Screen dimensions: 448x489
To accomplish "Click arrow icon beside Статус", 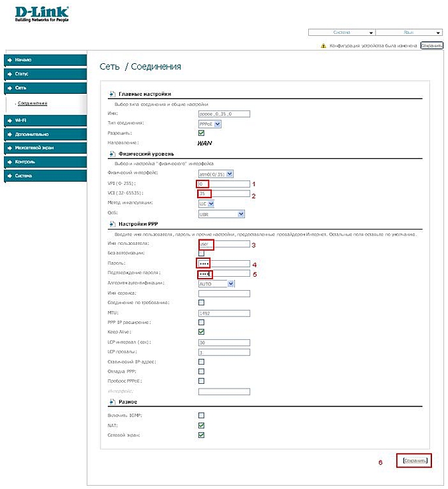I will [x=10, y=74].
